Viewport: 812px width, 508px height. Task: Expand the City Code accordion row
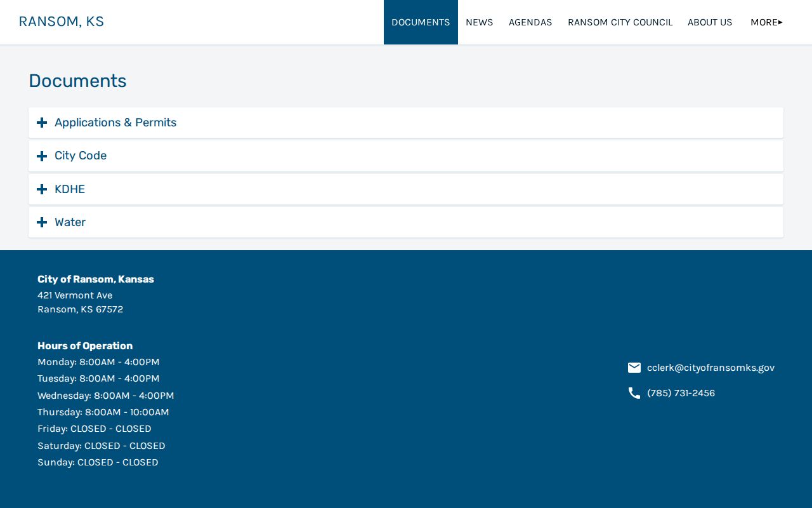[x=406, y=156]
